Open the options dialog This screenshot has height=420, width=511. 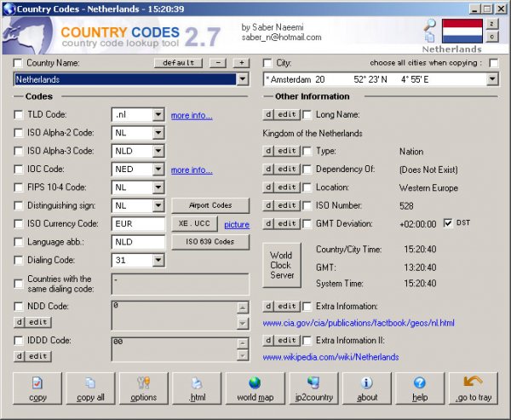144,389
